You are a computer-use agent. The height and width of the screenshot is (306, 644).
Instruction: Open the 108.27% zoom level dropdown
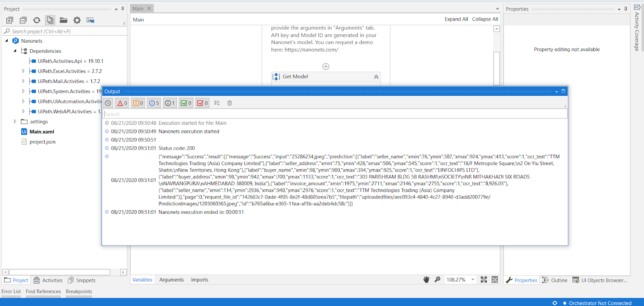coord(473,279)
